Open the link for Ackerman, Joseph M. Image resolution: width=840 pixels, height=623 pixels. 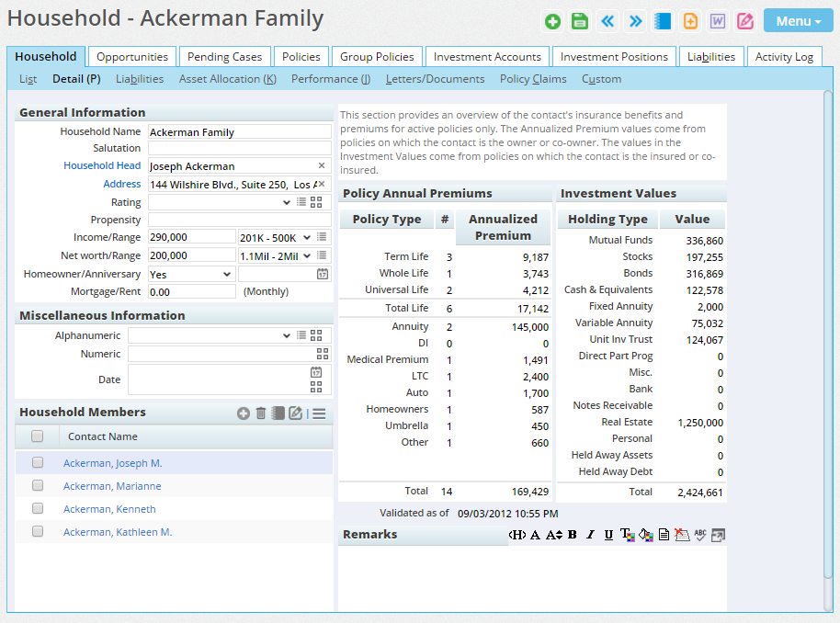[x=111, y=462]
